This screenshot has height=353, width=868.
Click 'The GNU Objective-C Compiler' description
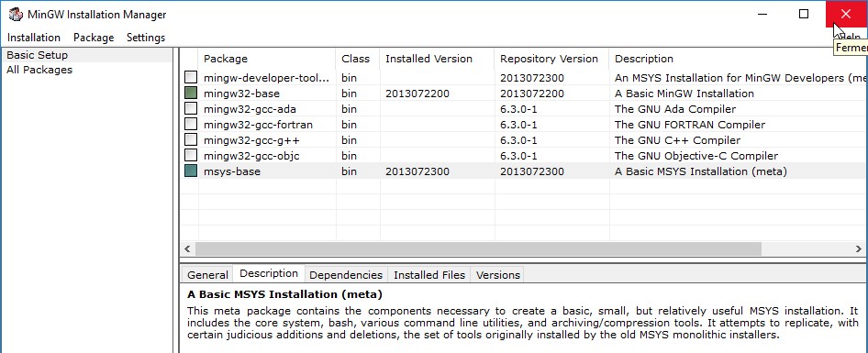pos(696,156)
